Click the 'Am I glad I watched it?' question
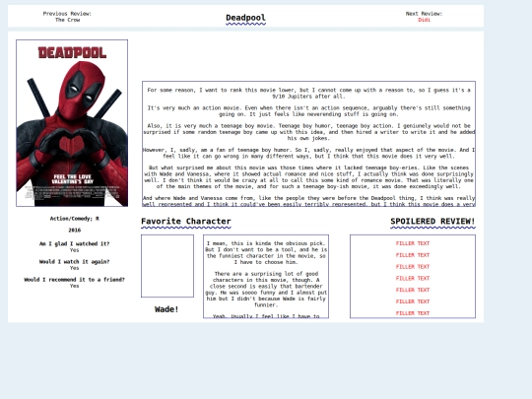Screen dimensions: 532x399 click(x=74, y=243)
